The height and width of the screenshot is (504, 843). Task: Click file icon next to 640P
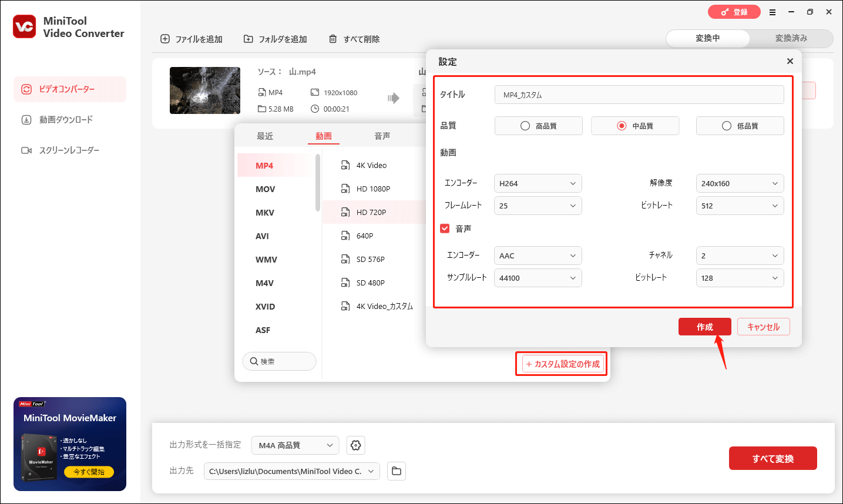click(x=345, y=236)
